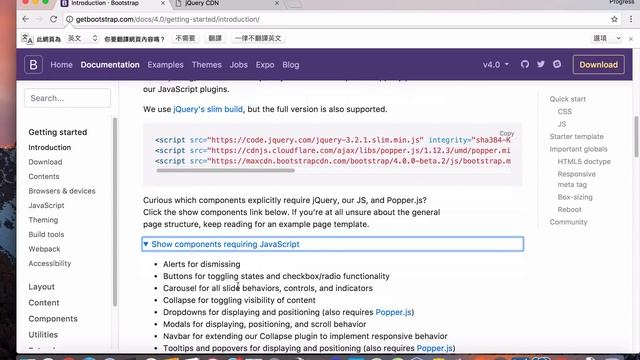Click the Bootstrap logo icon
The image size is (640, 360).
tap(33, 64)
